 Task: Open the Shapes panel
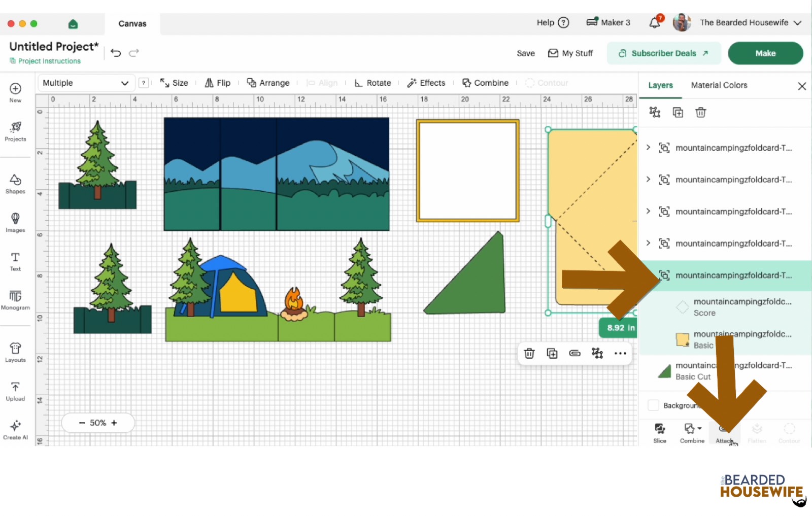pyautogui.click(x=15, y=184)
